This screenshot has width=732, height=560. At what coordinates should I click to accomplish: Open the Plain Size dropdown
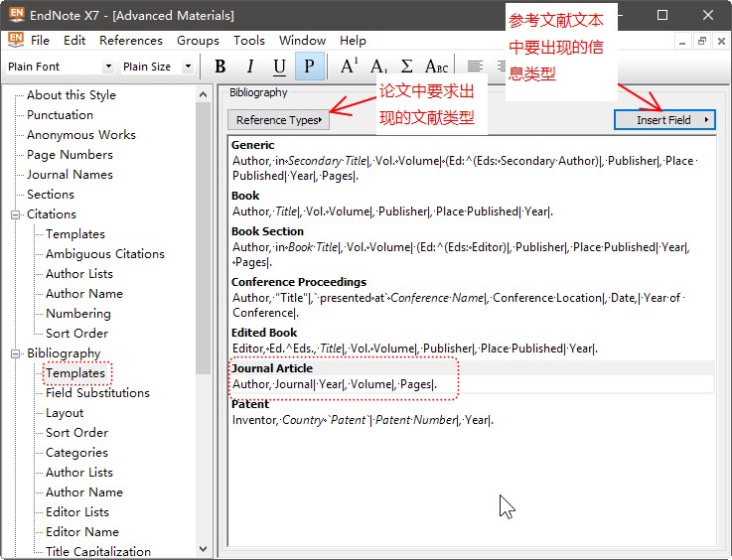pos(188,67)
